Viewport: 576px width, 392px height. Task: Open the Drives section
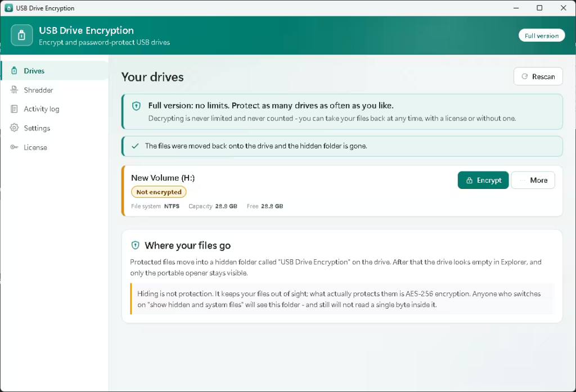pyautogui.click(x=55, y=70)
